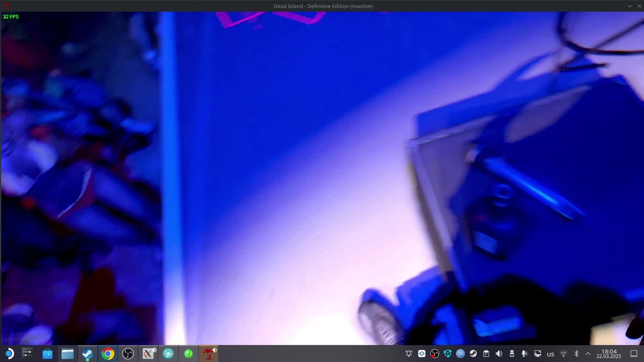Open OBS Studio from the taskbar
644x362 pixels.
tap(128, 354)
